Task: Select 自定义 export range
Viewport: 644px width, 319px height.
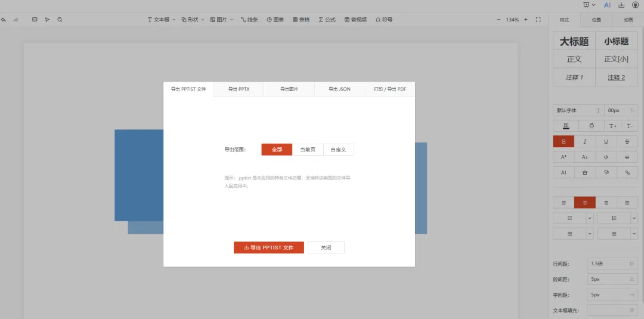Action: point(339,150)
